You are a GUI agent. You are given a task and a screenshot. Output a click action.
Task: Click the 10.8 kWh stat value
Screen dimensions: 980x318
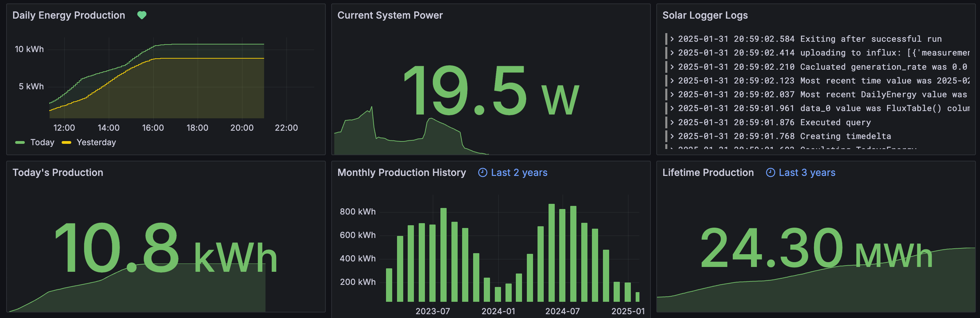pyautogui.click(x=166, y=249)
